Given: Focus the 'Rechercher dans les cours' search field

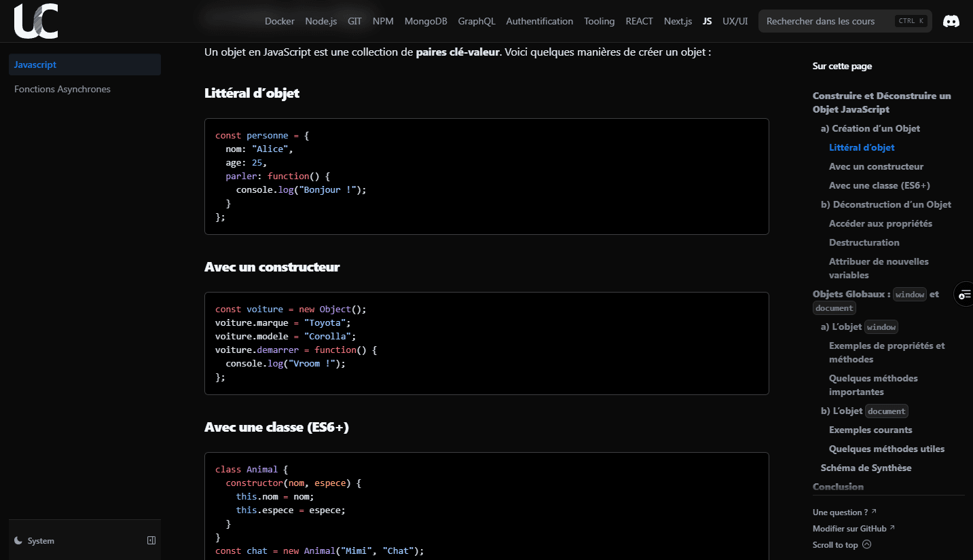Looking at the screenshot, I should coord(845,21).
